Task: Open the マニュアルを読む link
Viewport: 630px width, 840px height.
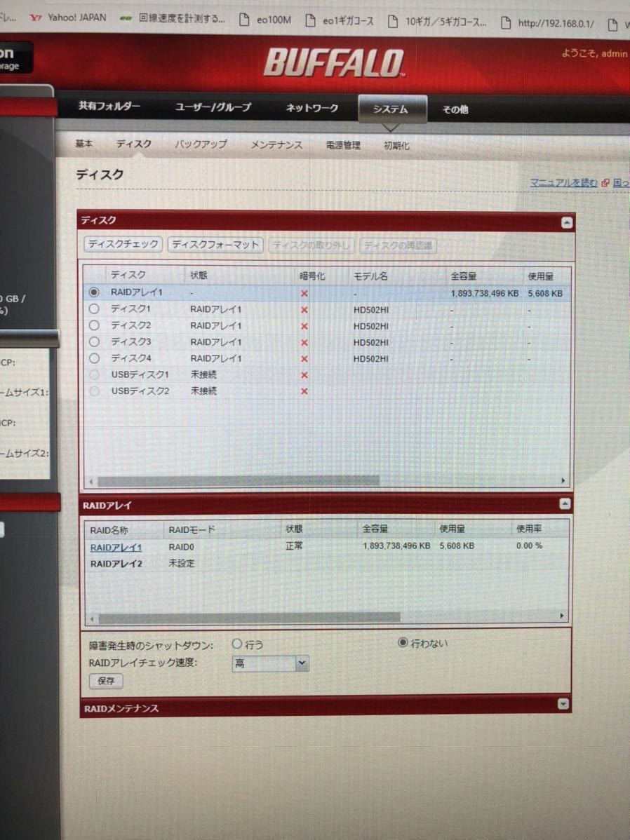Action: pos(563,182)
